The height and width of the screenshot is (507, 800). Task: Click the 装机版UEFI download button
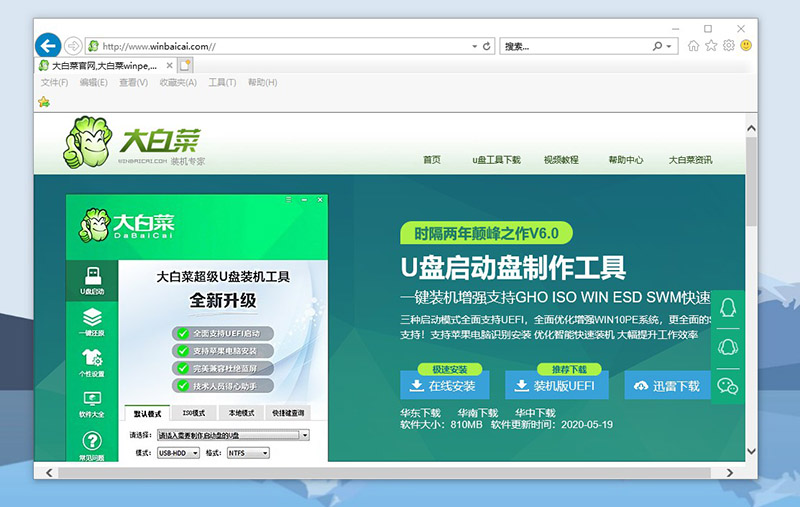coord(558,385)
